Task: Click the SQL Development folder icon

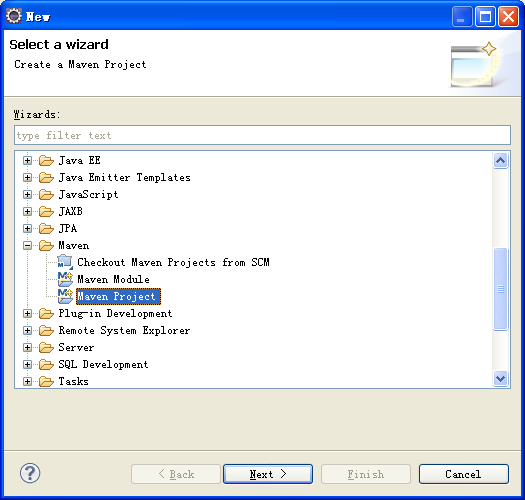Action: (x=46, y=364)
